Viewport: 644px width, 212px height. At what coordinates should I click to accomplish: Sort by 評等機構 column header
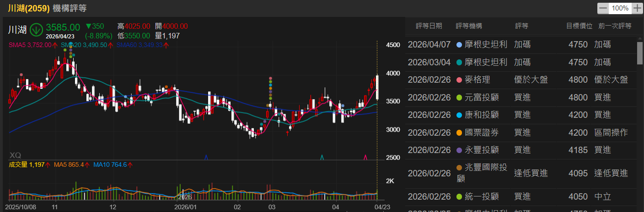(469, 26)
